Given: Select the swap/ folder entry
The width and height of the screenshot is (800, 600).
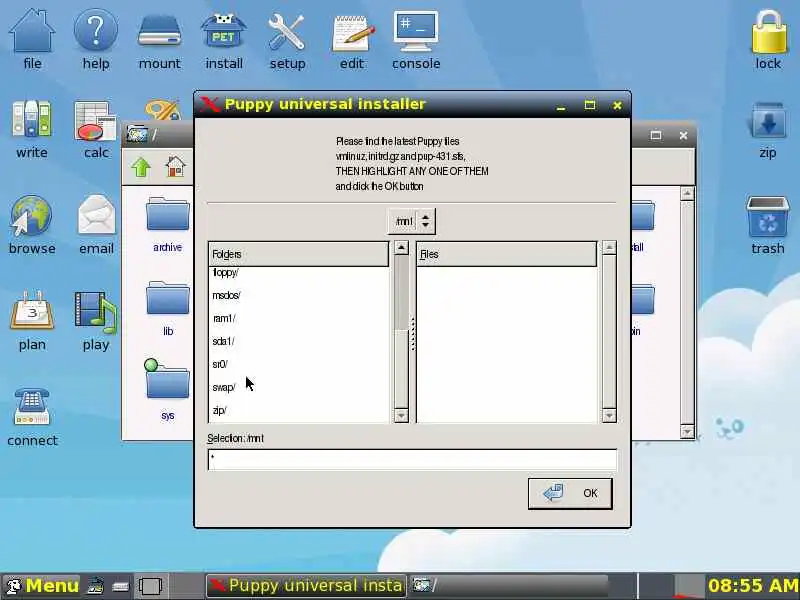Looking at the screenshot, I should pos(298,387).
